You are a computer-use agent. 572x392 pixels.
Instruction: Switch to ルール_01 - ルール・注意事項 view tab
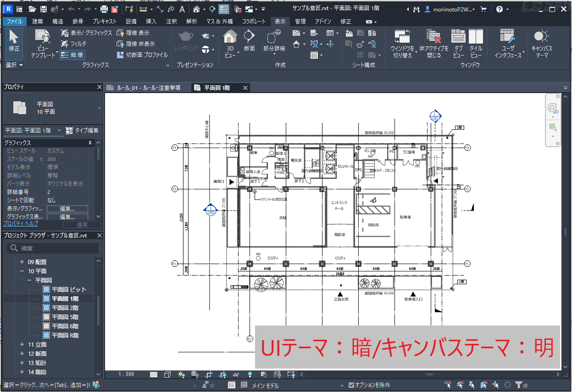point(148,88)
